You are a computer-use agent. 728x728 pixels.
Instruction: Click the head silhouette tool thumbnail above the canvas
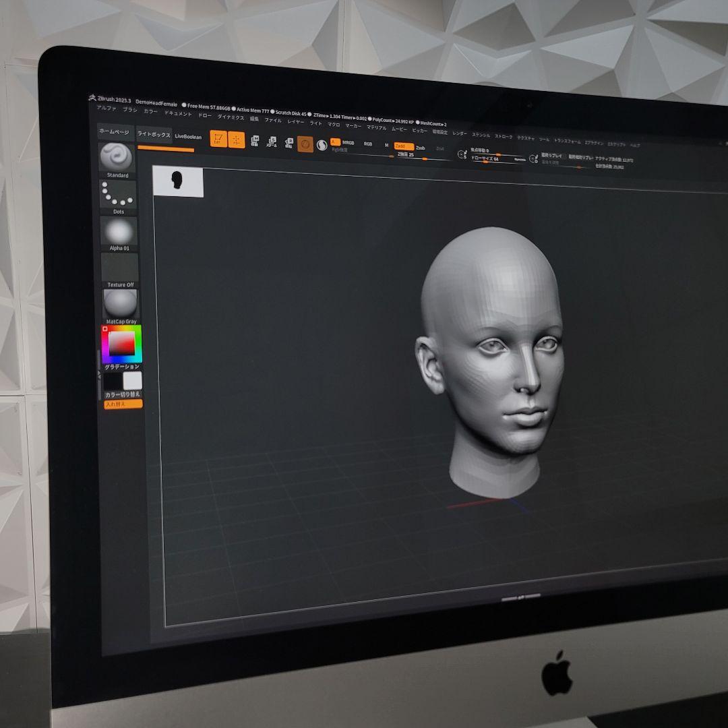point(177,181)
